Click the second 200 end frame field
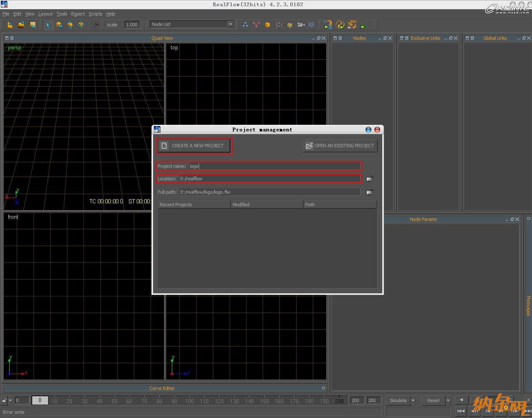This screenshot has height=418, width=532. pos(373,400)
